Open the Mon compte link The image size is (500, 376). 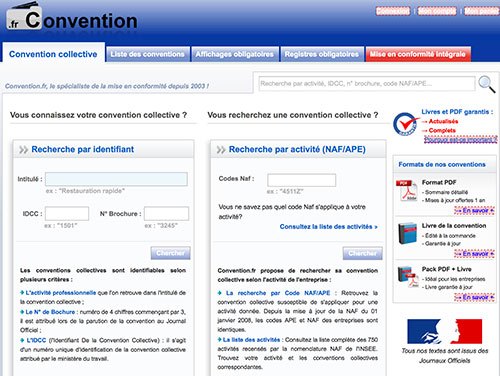tap(437, 11)
